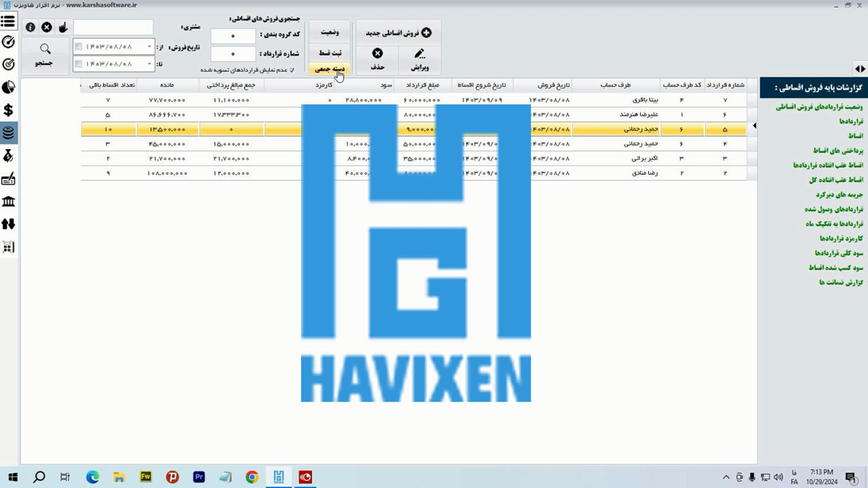Open the پرداختی های اقساط report
The image size is (868, 488).
pos(838,150)
